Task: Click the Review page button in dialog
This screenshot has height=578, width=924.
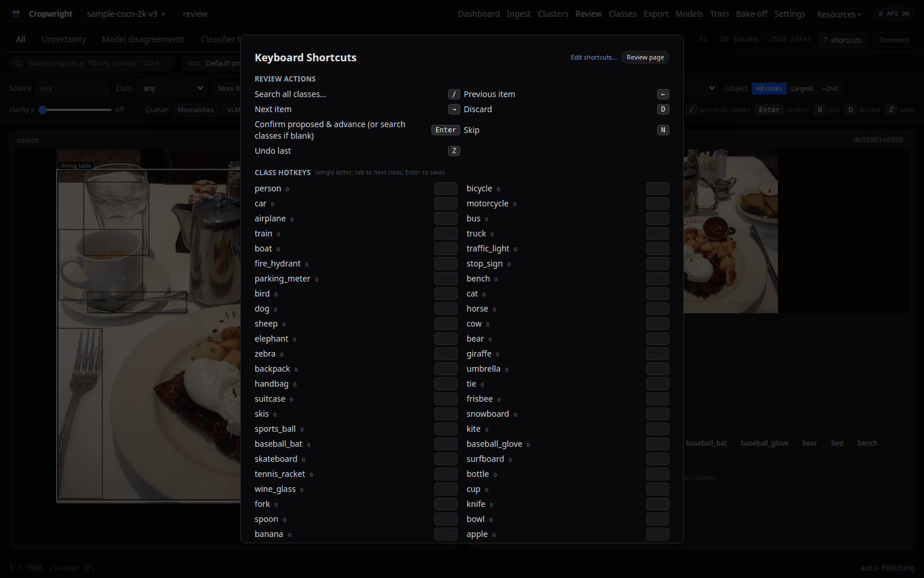Action: (x=645, y=57)
